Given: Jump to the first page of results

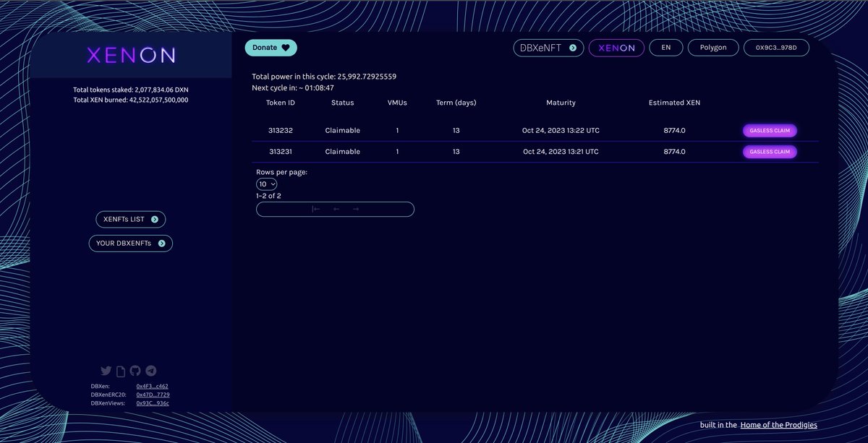Looking at the screenshot, I should pyautogui.click(x=316, y=209).
